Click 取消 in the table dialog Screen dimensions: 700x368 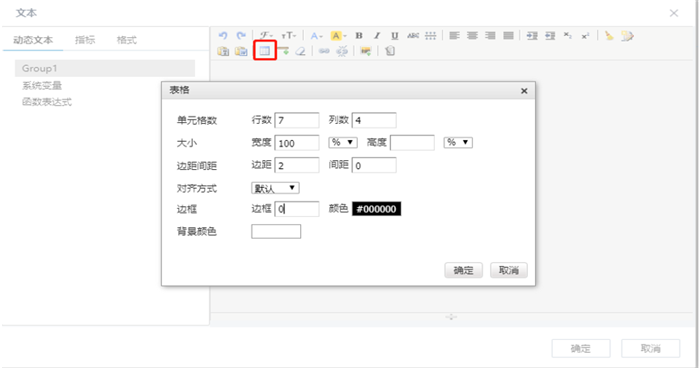click(x=509, y=270)
